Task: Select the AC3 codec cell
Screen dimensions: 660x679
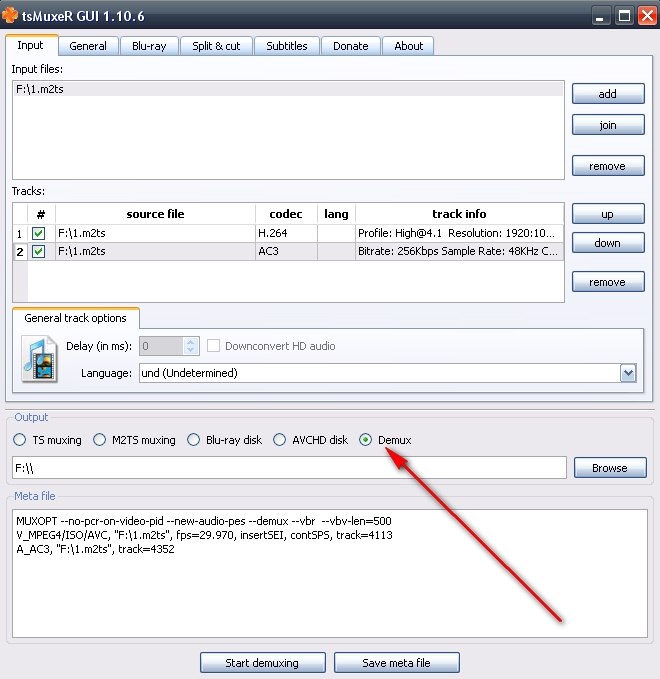Action: coord(286,251)
